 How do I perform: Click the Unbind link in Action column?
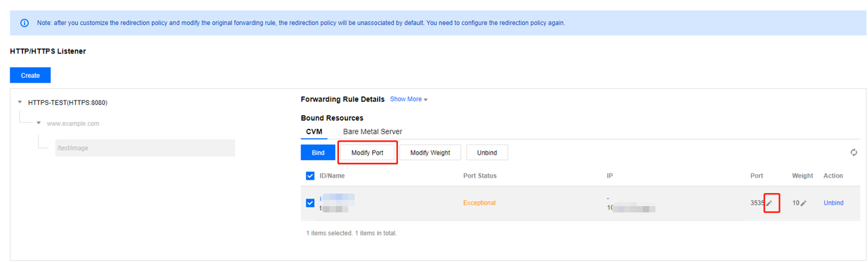[x=833, y=203]
